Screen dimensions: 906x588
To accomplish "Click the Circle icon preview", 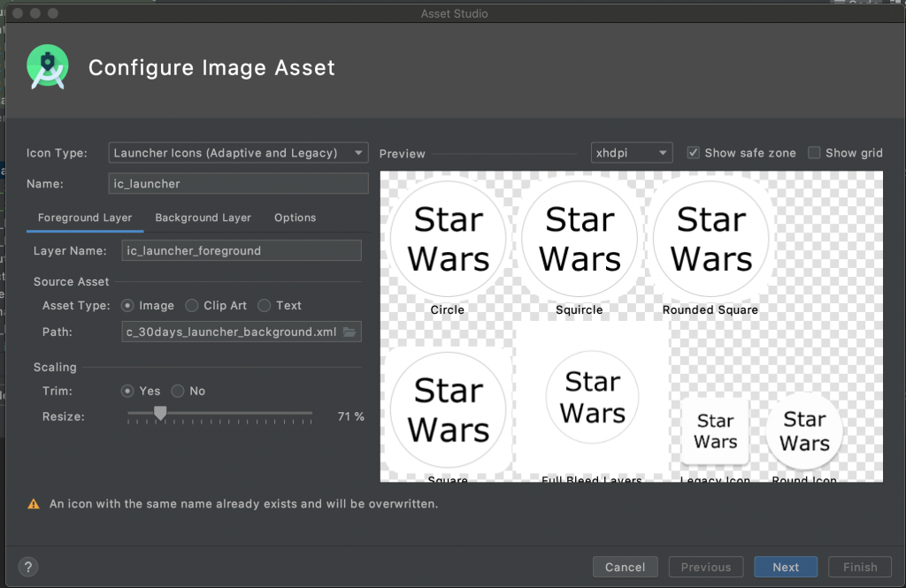I will tap(448, 239).
